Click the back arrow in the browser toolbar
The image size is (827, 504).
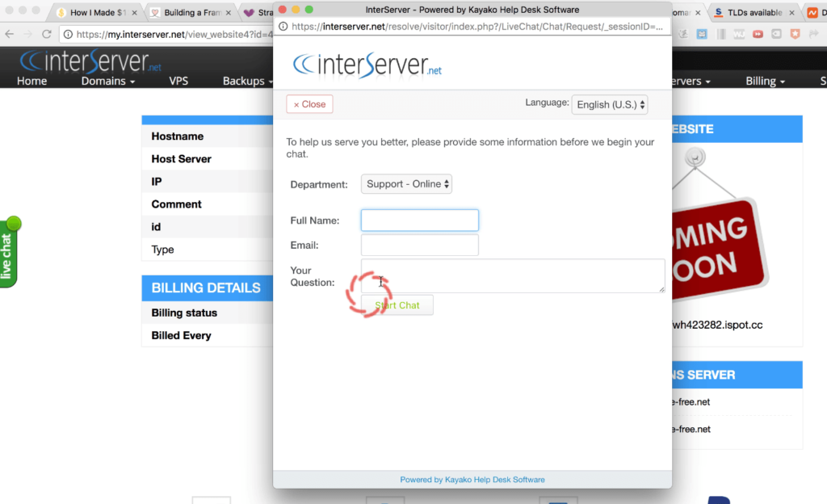coord(10,34)
